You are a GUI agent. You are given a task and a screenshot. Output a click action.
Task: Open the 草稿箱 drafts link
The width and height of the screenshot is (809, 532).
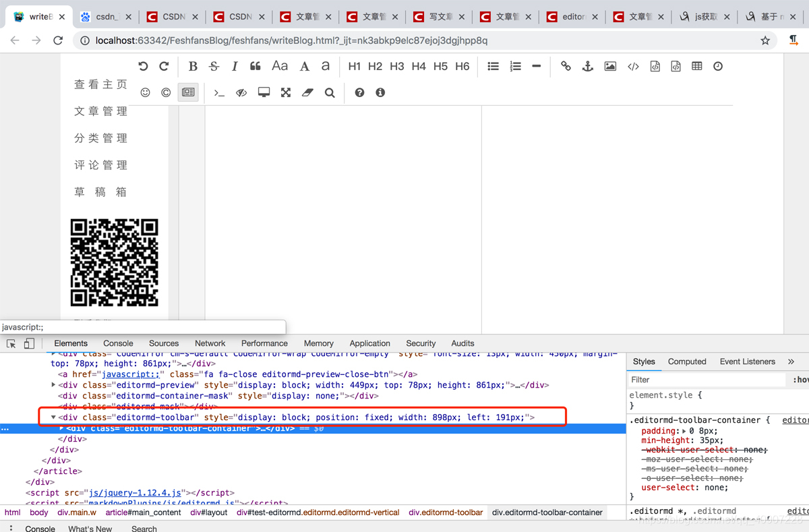point(100,192)
